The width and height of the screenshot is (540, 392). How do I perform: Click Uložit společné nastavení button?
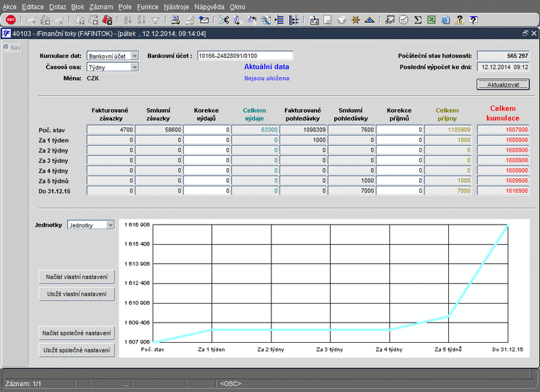pyautogui.click(x=77, y=350)
